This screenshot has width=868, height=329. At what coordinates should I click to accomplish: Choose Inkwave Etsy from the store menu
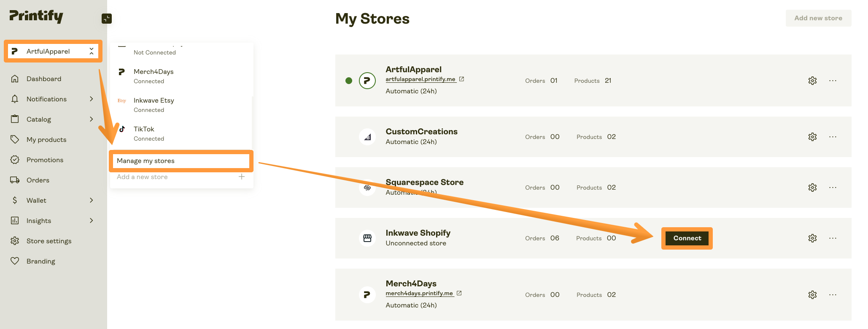[154, 100]
